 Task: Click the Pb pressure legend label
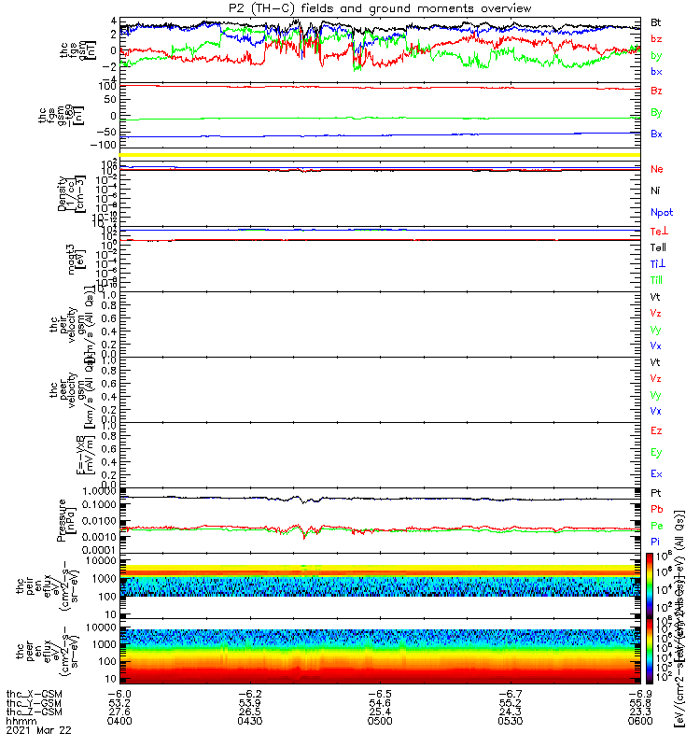pyautogui.click(x=657, y=509)
